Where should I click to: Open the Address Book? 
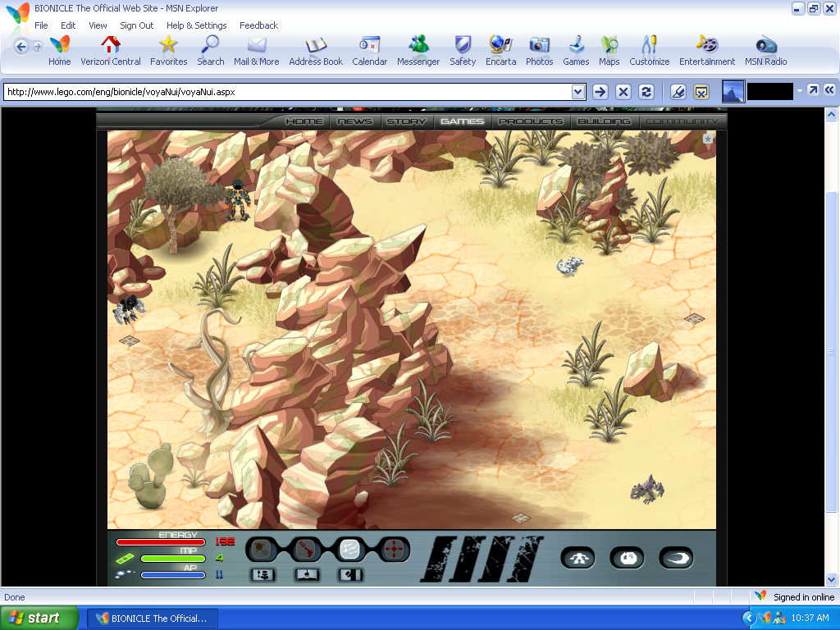(x=316, y=52)
